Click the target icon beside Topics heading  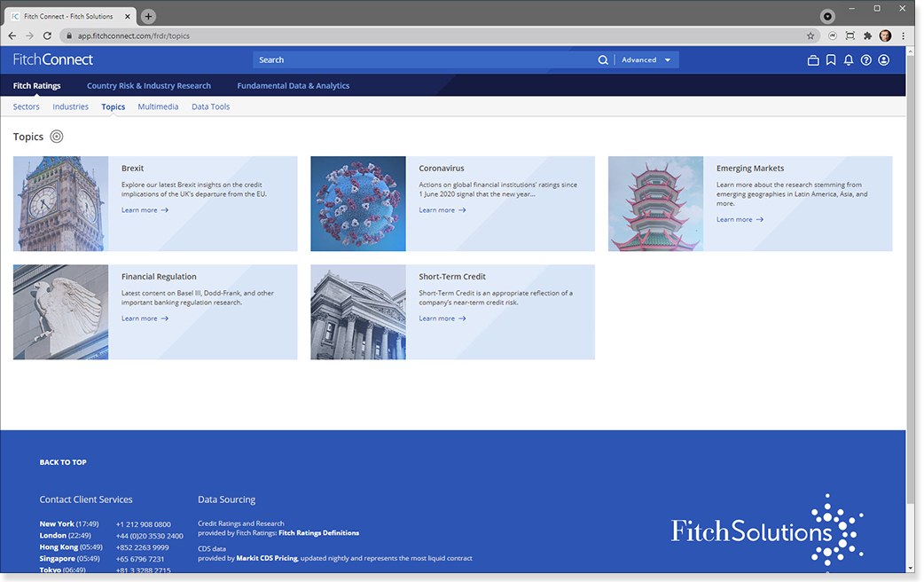[x=57, y=137]
